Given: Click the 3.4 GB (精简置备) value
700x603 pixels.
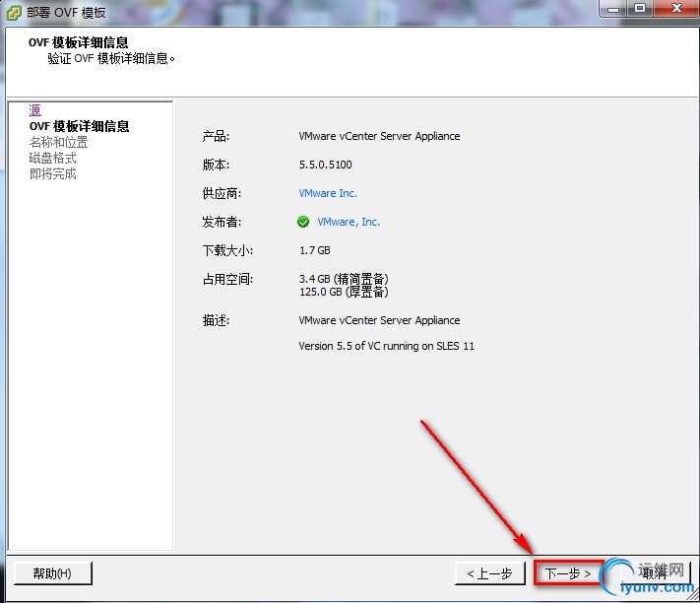Looking at the screenshot, I should click(x=344, y=279).
